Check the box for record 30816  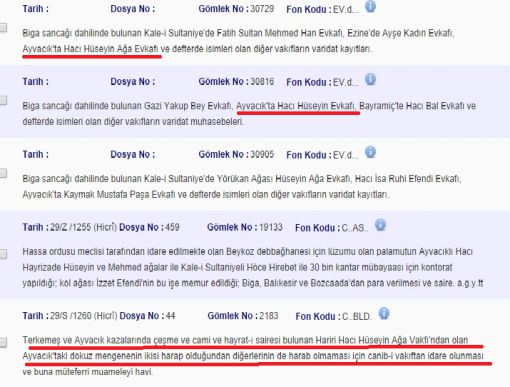[x=3, y=100]
